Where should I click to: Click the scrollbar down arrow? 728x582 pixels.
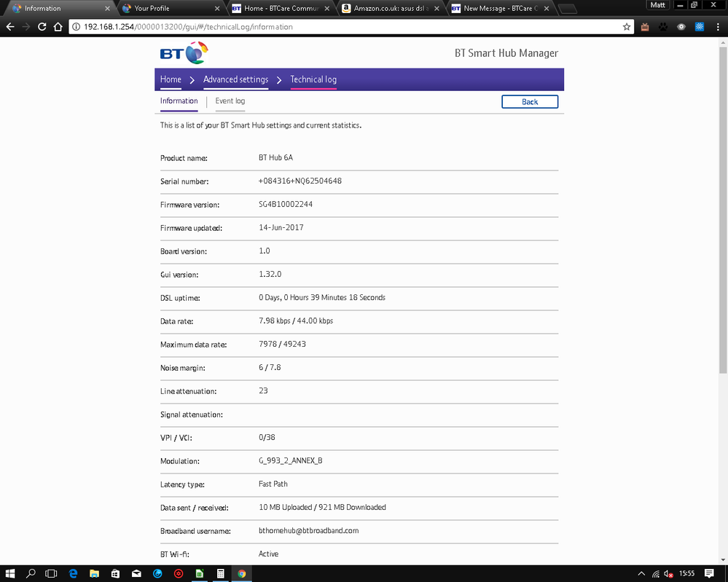pyautogui.click(x=723, y=559)
